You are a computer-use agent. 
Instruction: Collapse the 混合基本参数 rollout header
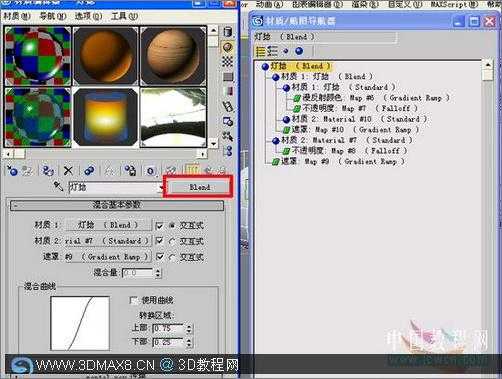point(117,205)
